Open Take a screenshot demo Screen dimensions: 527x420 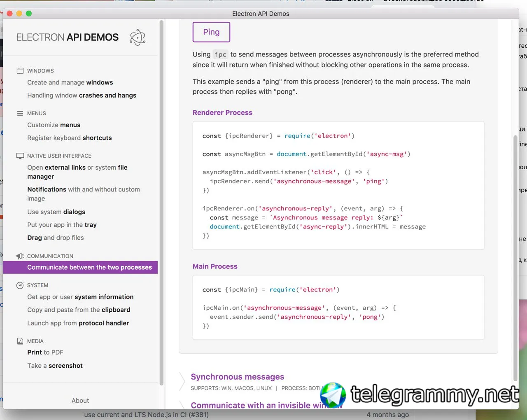click(x=55, y=366)
